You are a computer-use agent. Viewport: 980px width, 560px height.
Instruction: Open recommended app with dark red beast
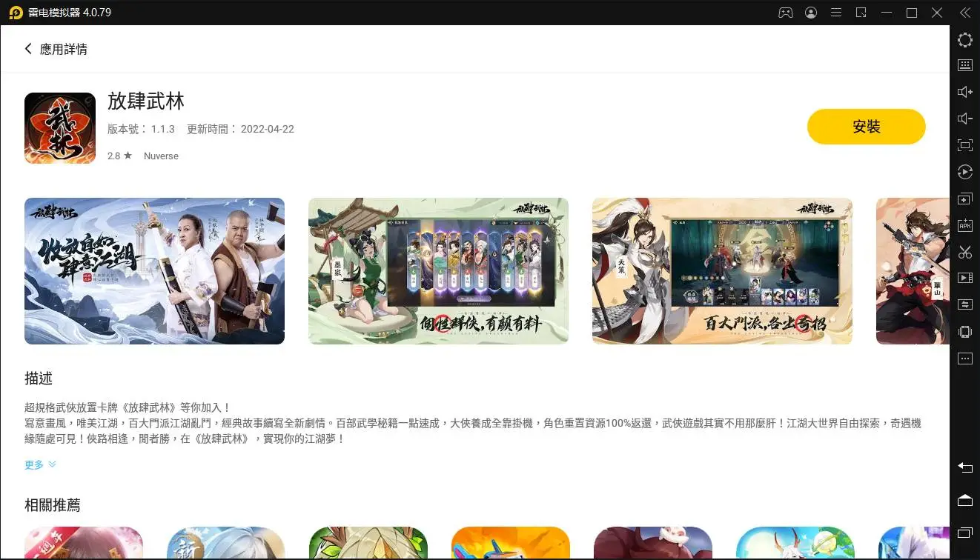click(653, 543)
